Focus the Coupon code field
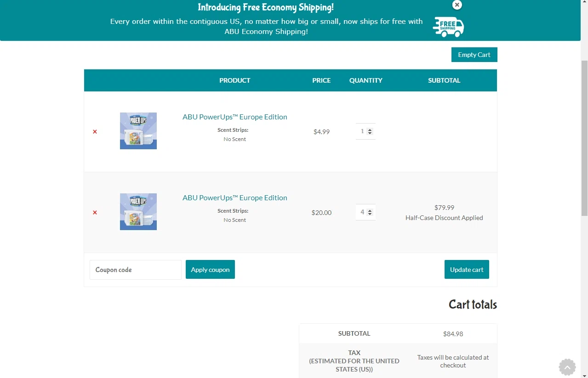588x378 pixels. point(136,270)
